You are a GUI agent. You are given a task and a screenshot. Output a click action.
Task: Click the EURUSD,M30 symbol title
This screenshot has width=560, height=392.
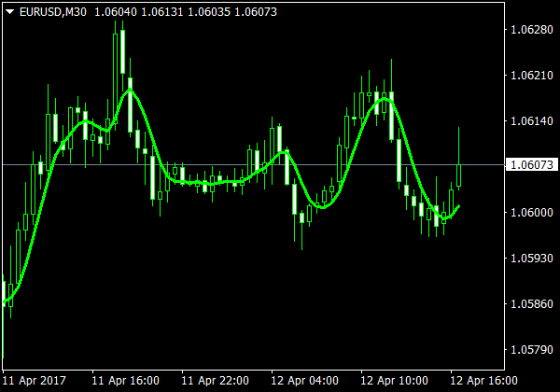coord(53,12)
